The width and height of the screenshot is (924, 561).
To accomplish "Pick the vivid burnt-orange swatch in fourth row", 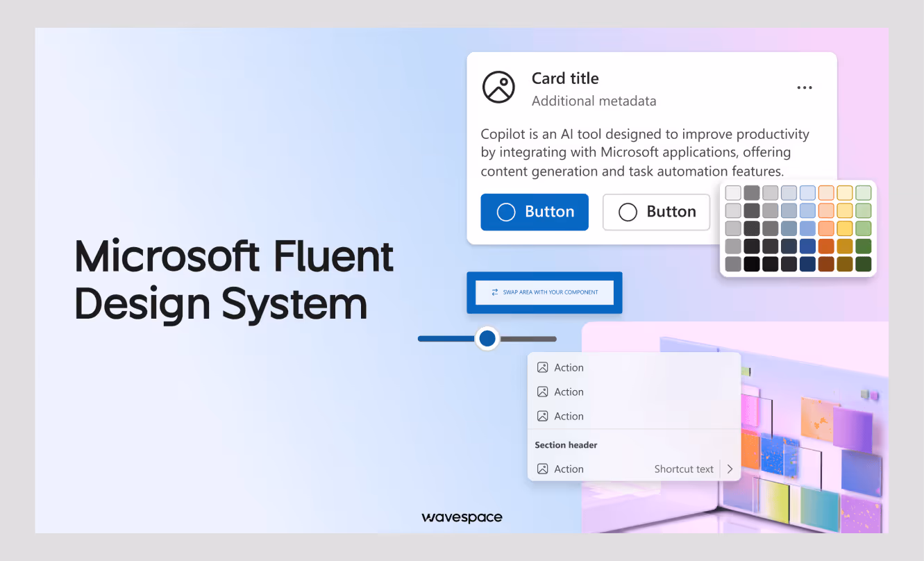I will coord(826,246).
